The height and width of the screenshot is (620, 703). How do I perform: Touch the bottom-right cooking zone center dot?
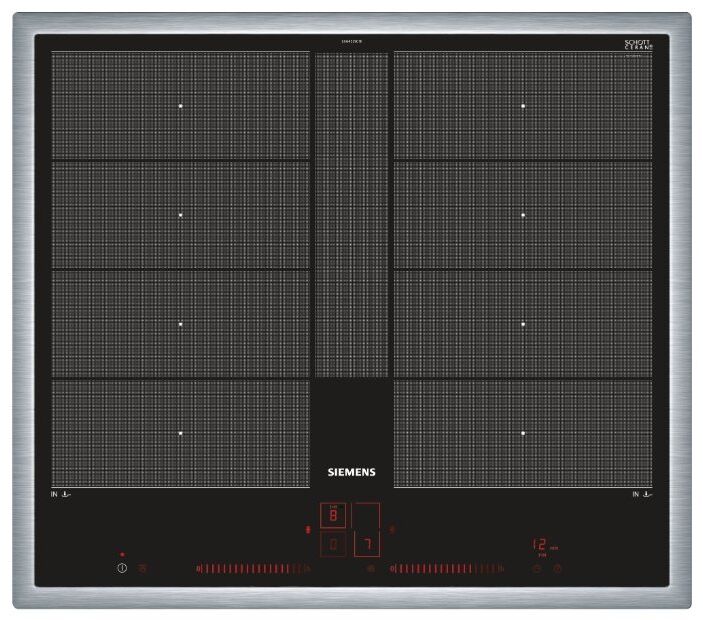[522, 433]
